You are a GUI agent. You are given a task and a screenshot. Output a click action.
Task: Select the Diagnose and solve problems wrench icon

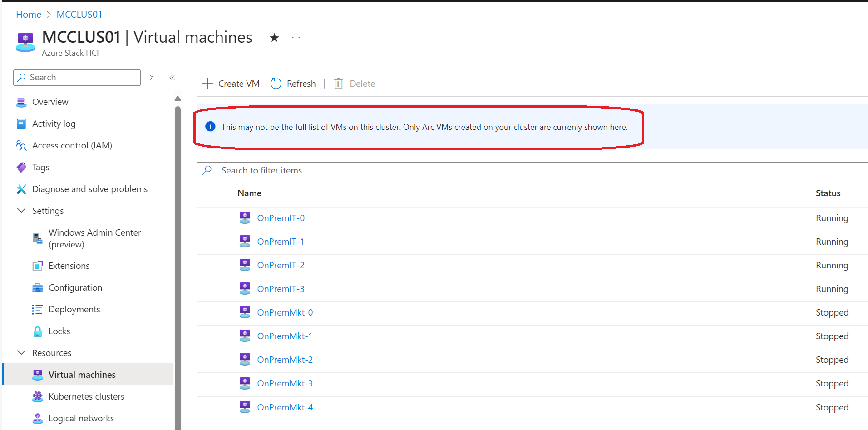pyautogui.click(x=21, y=189)
